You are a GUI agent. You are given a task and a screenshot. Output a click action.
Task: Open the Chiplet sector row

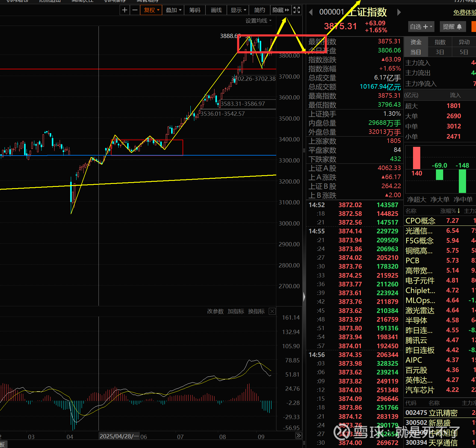tap(440, 290)
